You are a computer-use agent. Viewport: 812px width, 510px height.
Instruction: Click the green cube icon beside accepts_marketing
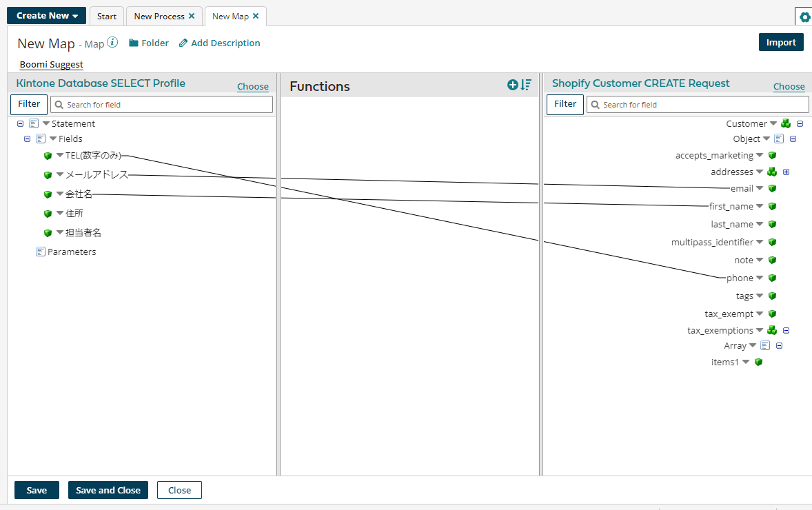pyautogui.click(x=772, y=155)
